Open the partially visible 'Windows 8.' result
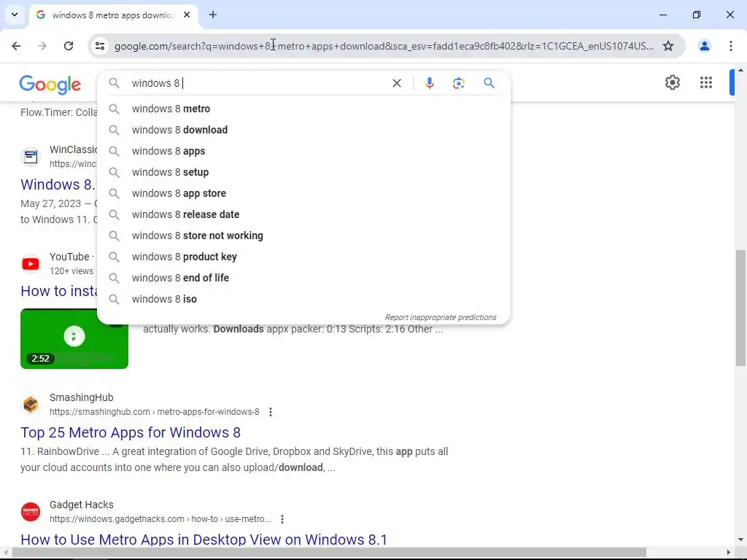This screenshot has height=560, width=747. pos(58,184)
